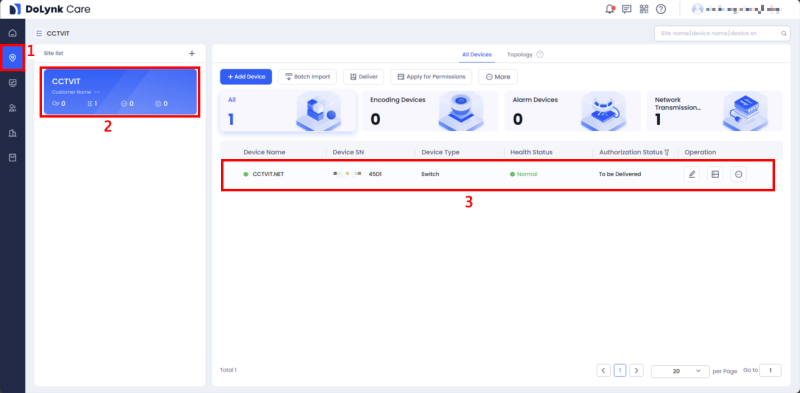Edit the CCTVIT.NET device with pencil icon
The height and width of the screenshot is (393, 800).
(692, 174)
